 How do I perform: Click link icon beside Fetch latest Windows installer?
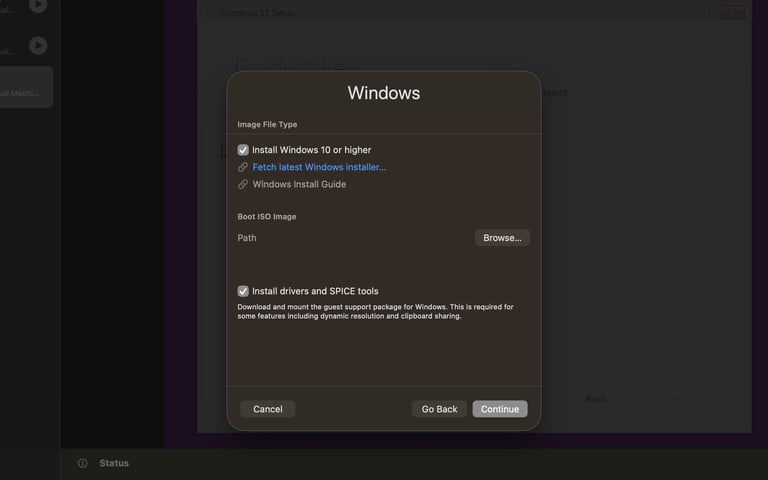pos(242,167)
